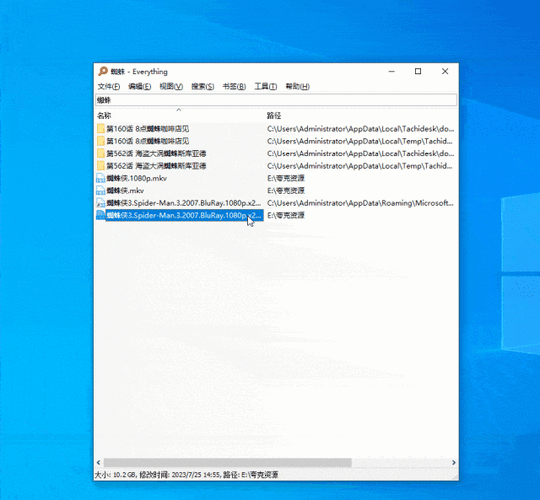This screenshot has height=500, width=540.
Task: Select 第160话 8点蜘蛛咖啡店见 in Temp\Tachid path
Action: tap(148, 141)
